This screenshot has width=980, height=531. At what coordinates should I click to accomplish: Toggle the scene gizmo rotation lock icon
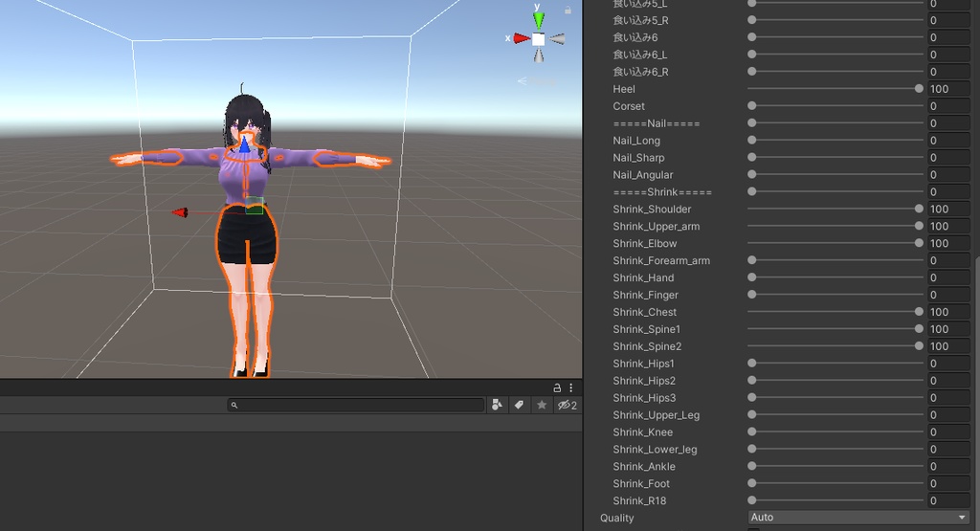[x=568, y=10]
